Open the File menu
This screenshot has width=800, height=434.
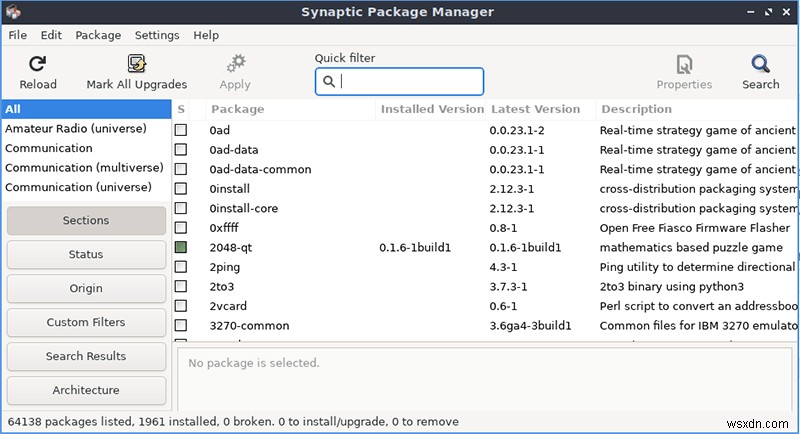pos(17,35)
